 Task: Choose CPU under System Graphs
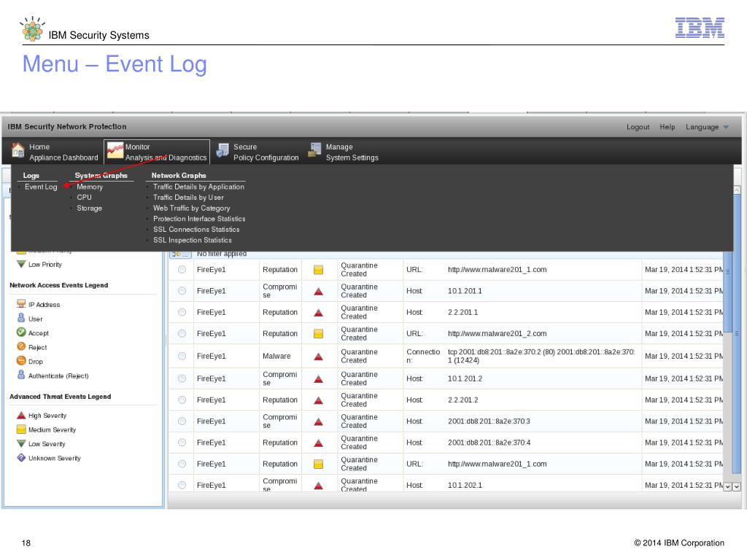[85, 198]
